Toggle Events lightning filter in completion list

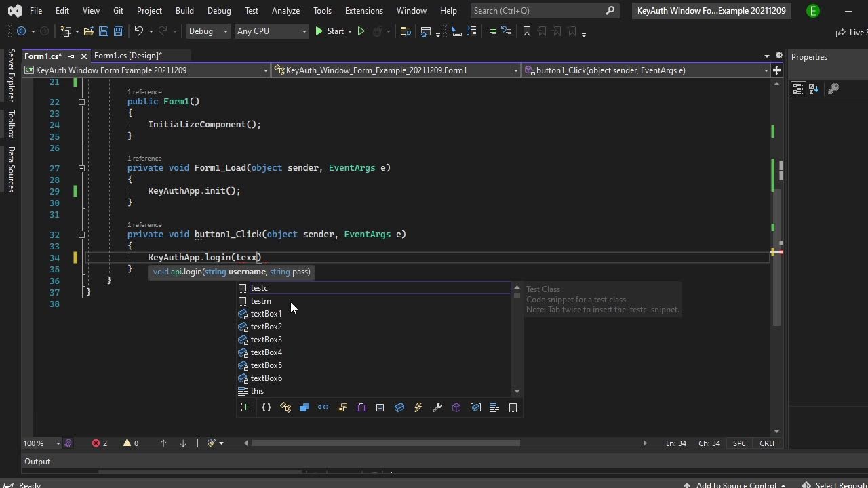418,407
